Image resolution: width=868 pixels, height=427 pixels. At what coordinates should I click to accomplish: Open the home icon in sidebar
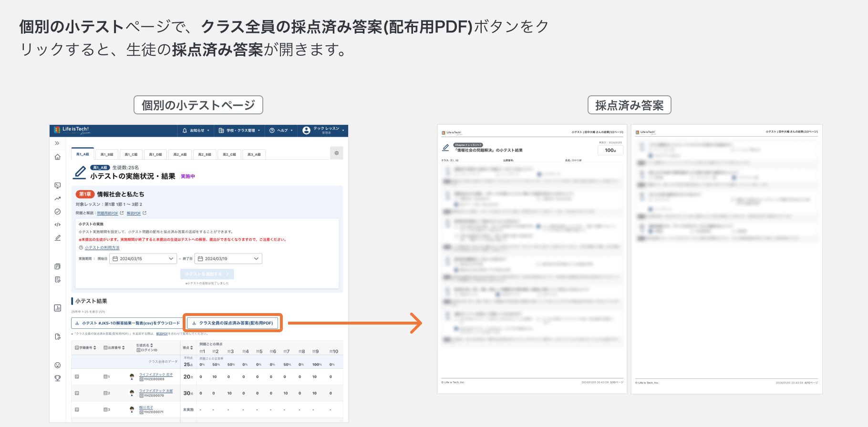coord(57,157)
